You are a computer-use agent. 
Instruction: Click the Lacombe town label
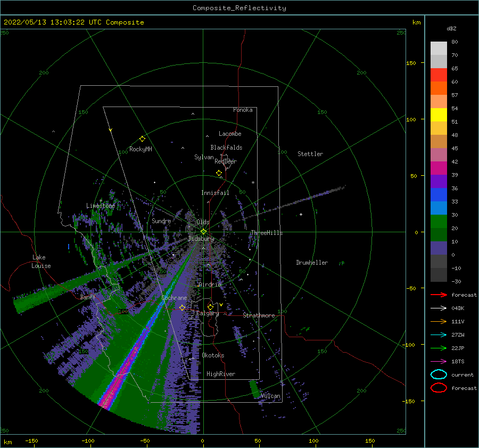coord(230,134)
